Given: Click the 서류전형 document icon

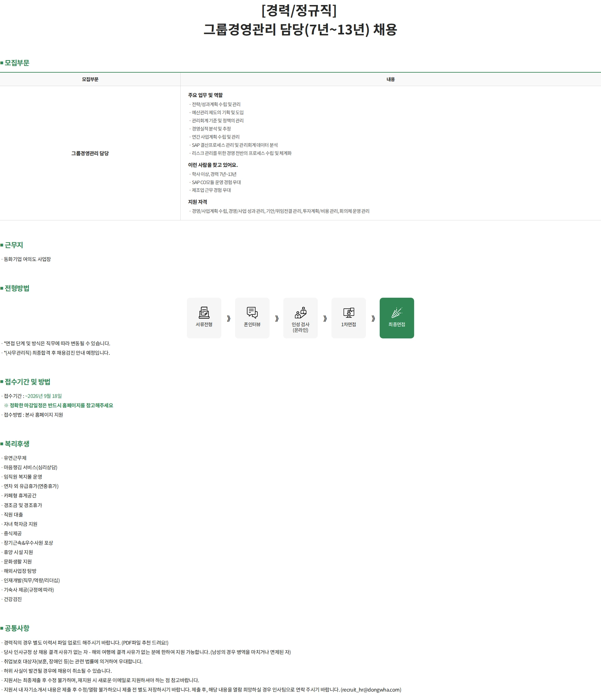Looking at the screenshot, I should (204, 312).
